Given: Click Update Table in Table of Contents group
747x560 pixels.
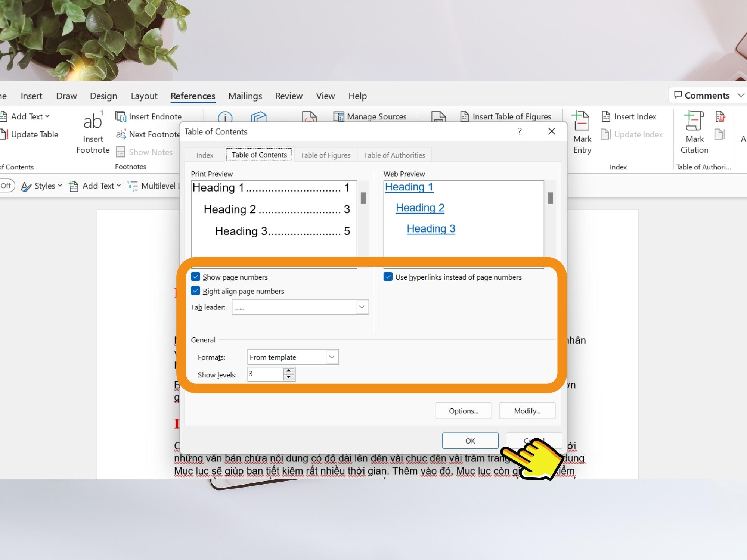Looking at the screenshot, I should coord(29,134).
